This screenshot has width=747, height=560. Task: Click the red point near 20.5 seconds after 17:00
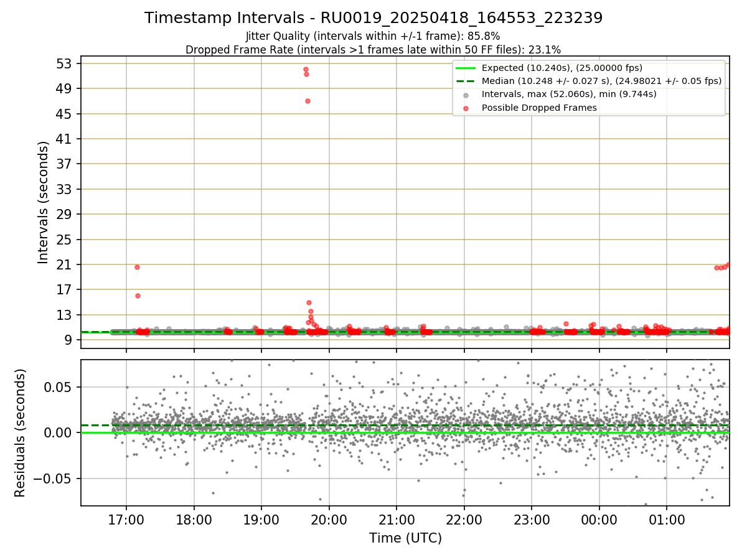137,267
